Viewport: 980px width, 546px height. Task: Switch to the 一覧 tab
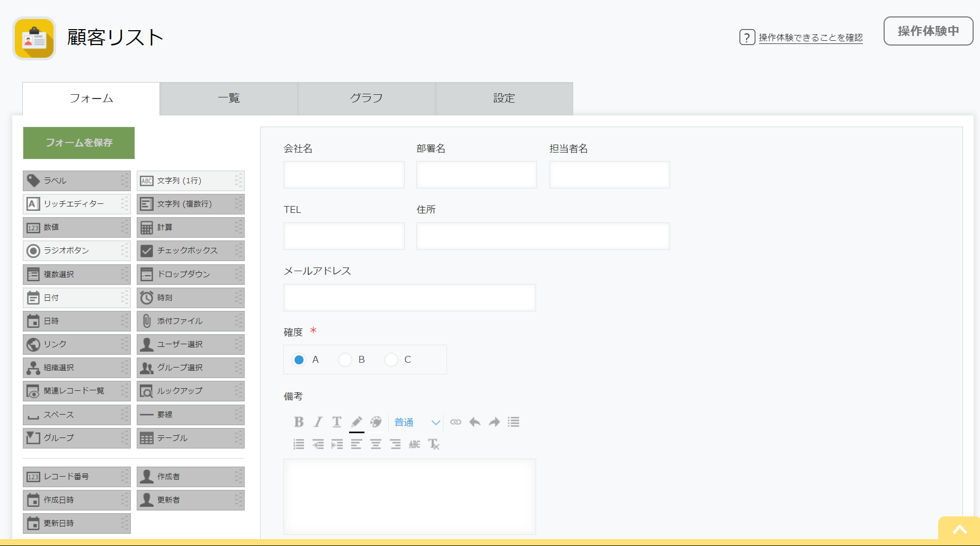click(x=228, y=98)
